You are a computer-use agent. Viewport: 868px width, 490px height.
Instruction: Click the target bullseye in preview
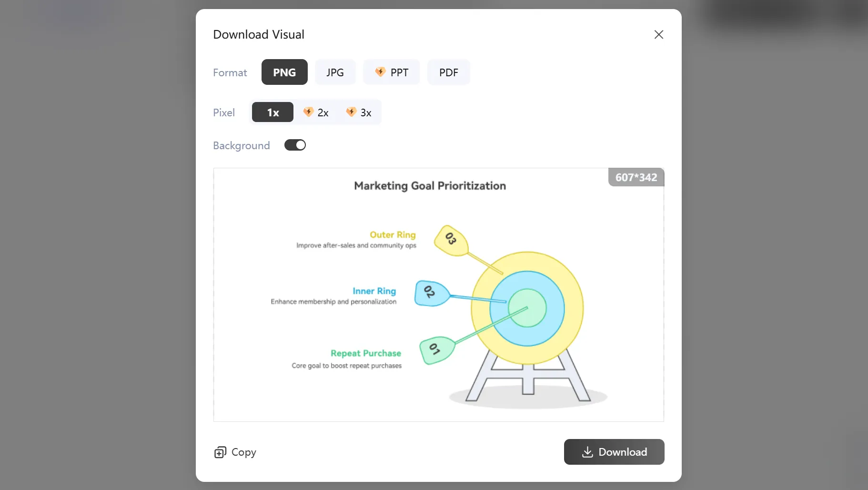tap(527, 308)
